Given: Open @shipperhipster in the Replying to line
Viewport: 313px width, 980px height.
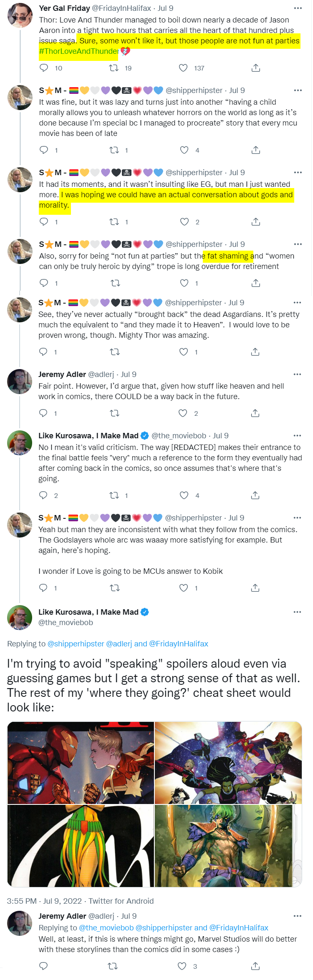Looking at the screenshot, I should point(76,643).
